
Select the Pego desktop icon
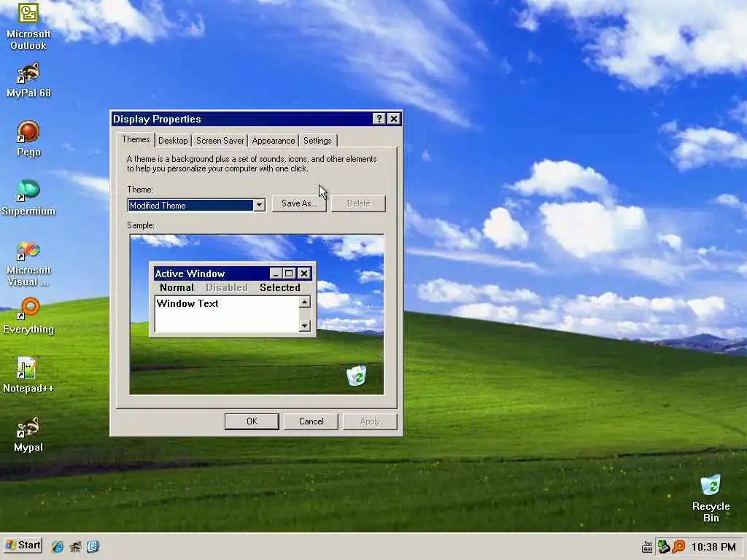tap(28, 139)
